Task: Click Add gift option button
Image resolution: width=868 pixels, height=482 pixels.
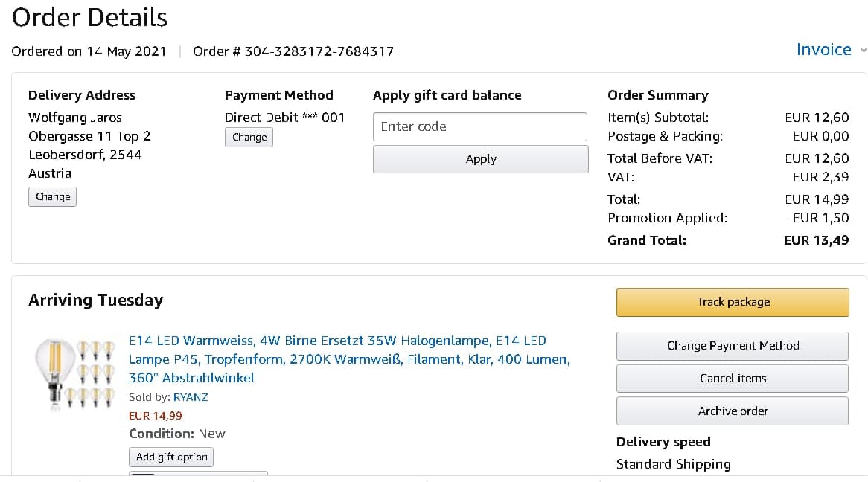Action: coord(171,457)
